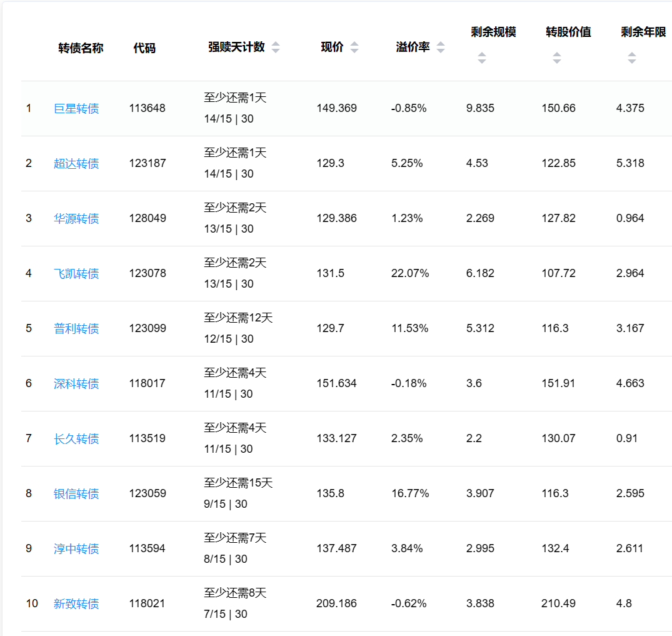Image resolution: width=672 pixels, height=636 pixels.
Task: Open 淳中转债 bond details
Action: (76, 549)
